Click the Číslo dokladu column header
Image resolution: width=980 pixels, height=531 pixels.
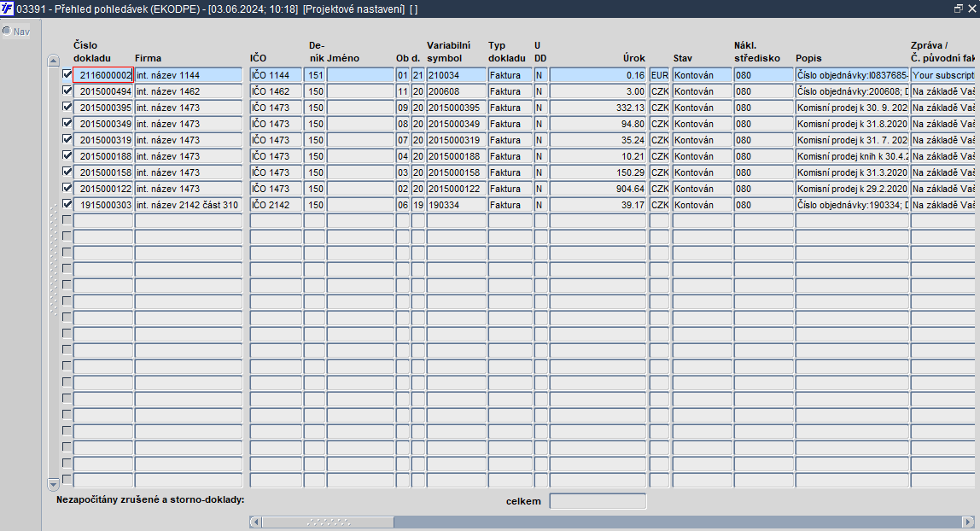pyautogui.click(x=92, y=51)
